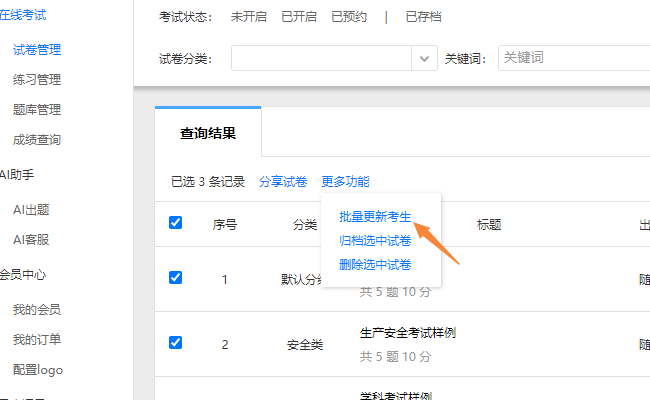Filter exams by 未开启 status

pyautogui.click(x=249, y=17)
